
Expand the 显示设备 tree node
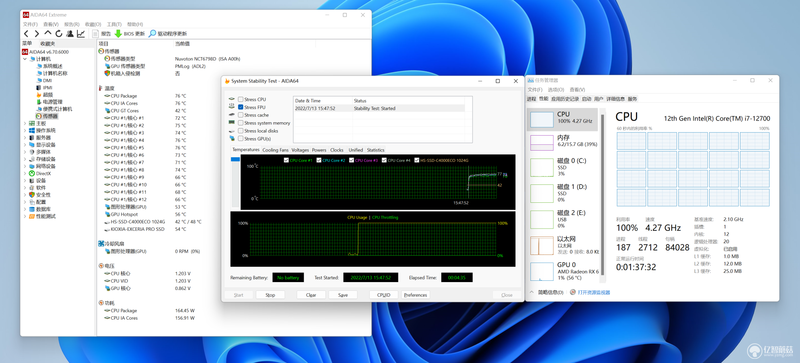click(26, 145)
